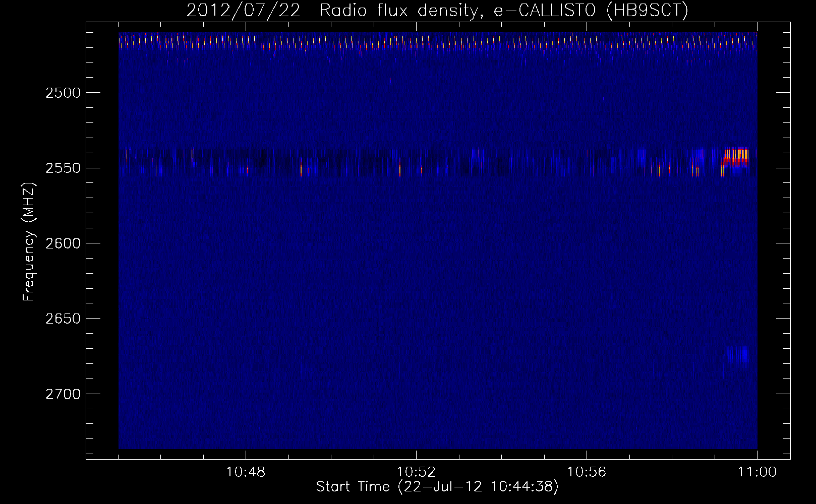Image resolution: width=816 pixels, height=504 pixels.
Task: Select the 'e-CALLISTO (HB9SCT)' station text
Action: (591, 11)
